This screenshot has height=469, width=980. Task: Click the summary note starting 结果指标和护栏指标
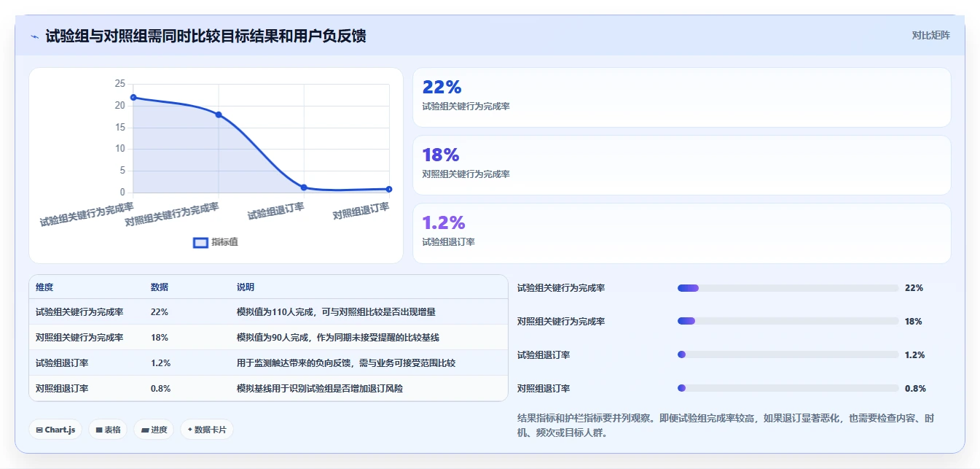tap(726, 425)
